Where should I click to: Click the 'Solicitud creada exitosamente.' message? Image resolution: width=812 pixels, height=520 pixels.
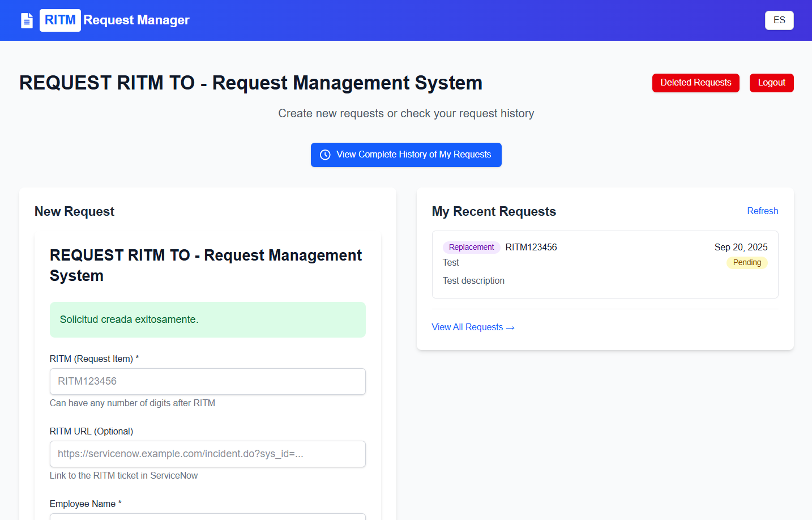click(x=129, y=319)
